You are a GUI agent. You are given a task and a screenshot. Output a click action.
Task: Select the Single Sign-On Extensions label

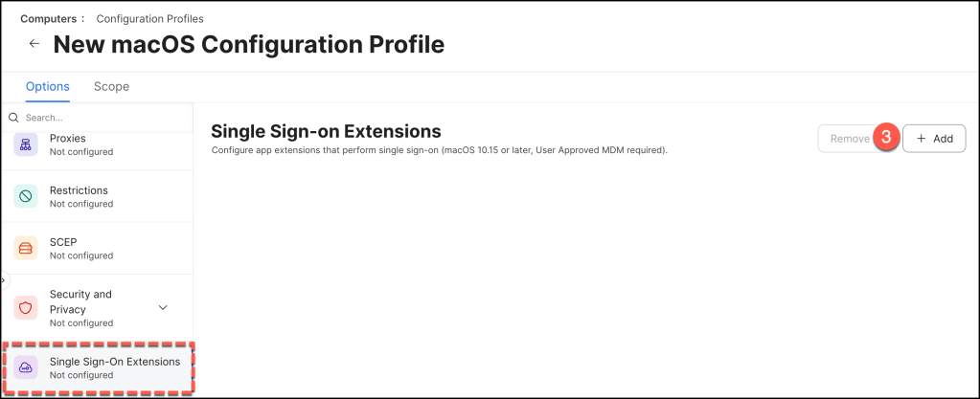(x=115, y=362)
